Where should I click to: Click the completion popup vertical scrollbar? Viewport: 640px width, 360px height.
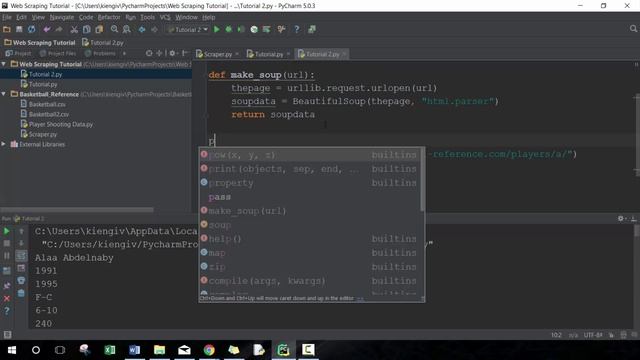point(422,180)
